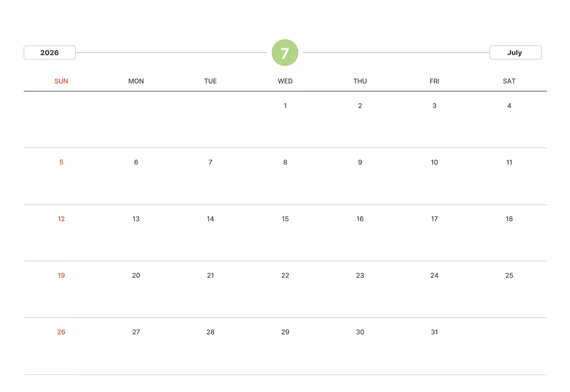Viewport: 570px width, 392px height.
Task: Pick Tuesday July 28
Action: tap(211, 332)
